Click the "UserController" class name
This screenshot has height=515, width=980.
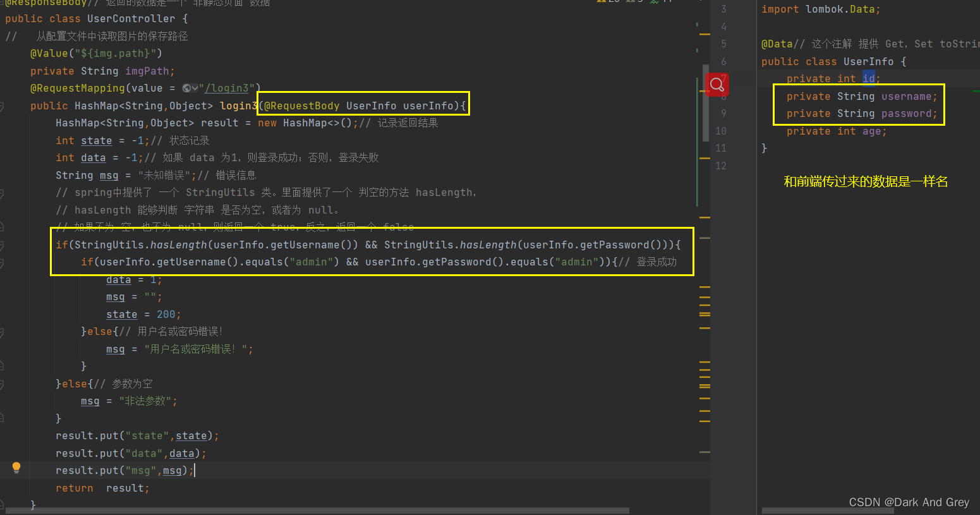tap(131, 19)
